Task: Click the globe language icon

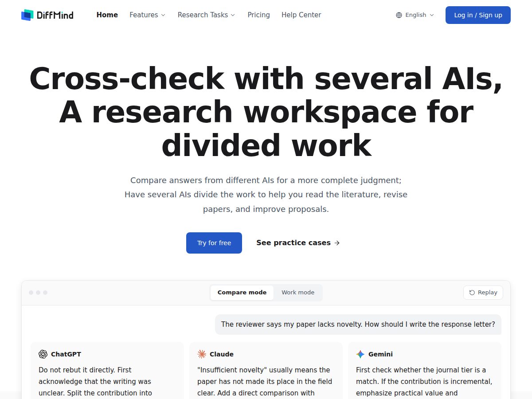Action: coord(399,15)
